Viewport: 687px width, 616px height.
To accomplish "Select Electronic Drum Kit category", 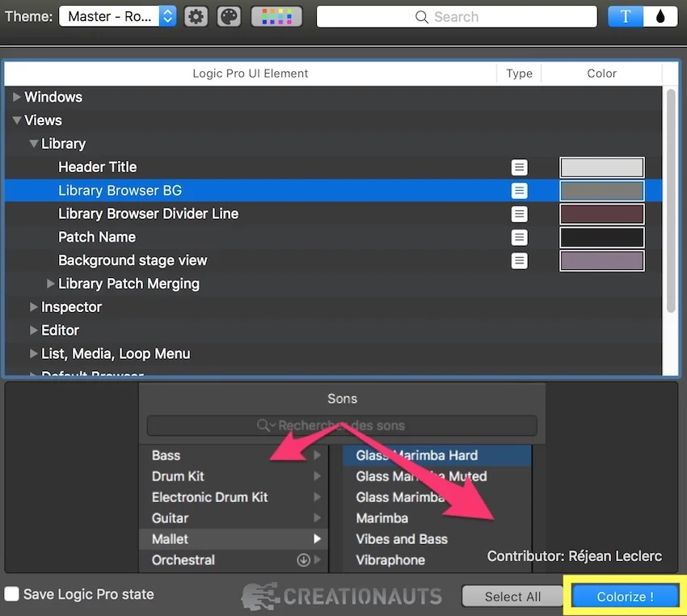I will click(234, 497).
